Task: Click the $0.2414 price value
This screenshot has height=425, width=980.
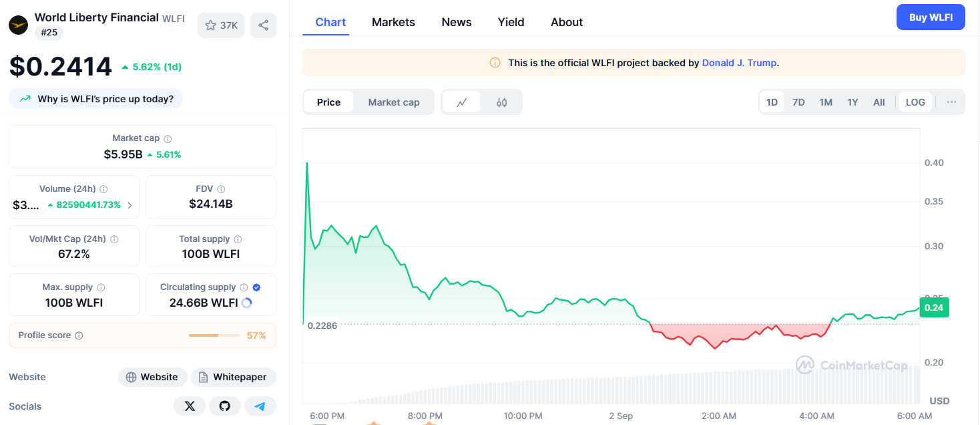Action: (x=61, y=66)
